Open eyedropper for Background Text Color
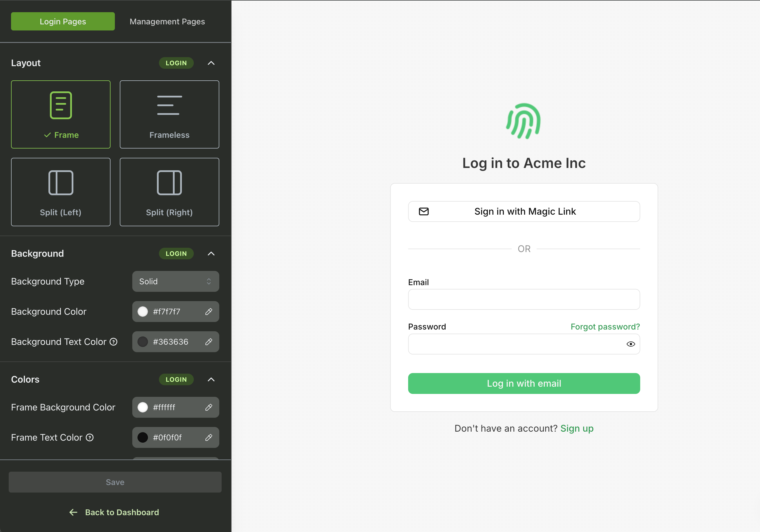The width and height of the screenshot is (760, 532). pyautogui.click(x=209, y=342)
